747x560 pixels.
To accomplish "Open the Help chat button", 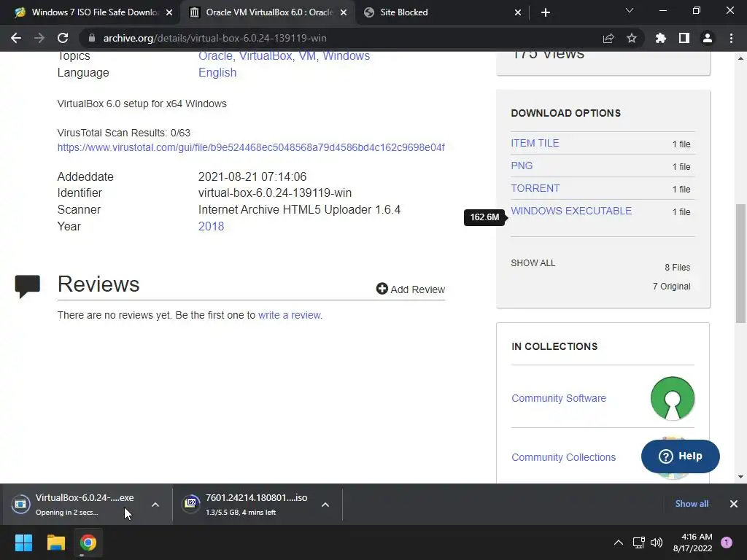I will coord(681,456).
